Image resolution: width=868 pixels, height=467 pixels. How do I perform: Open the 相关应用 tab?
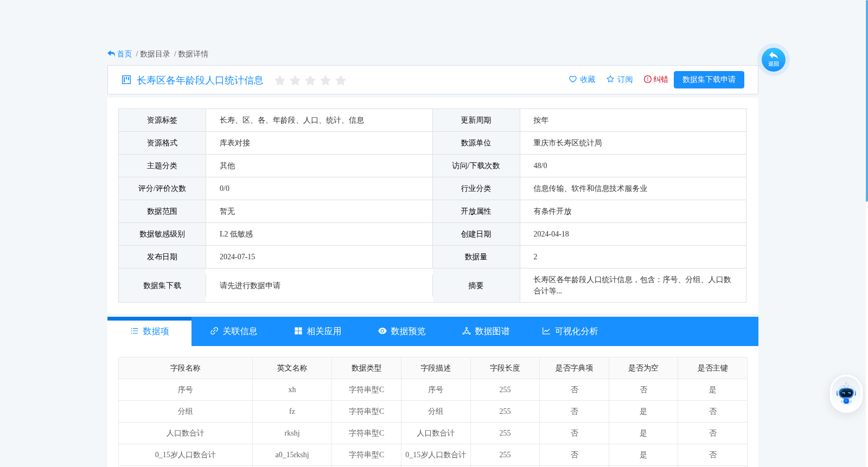click(x=318, y=331)
